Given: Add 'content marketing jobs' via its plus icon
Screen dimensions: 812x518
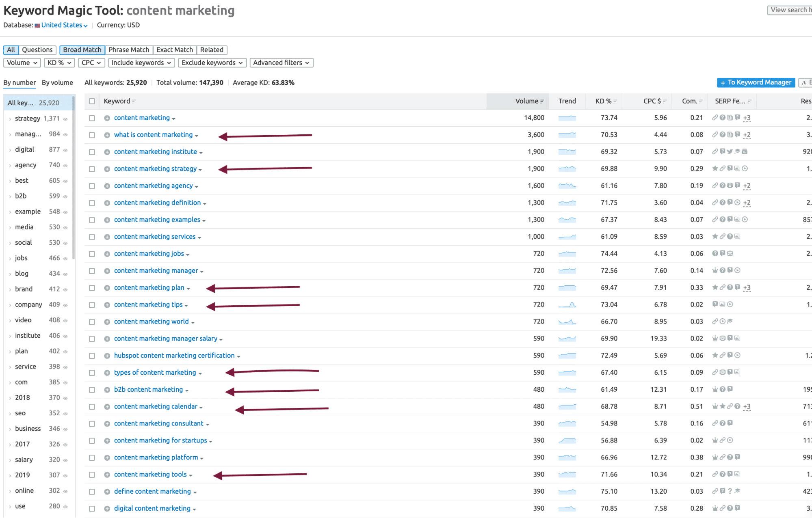Looking at the screenshot, I should 107,254.
